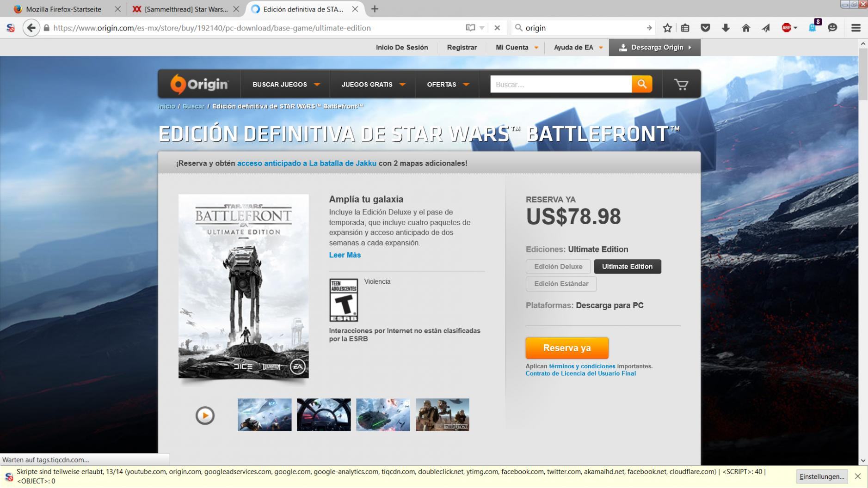Screen dimensions: 868x488
Task: Open the Descarga Origin menu
Action: [x=654, y=47]
